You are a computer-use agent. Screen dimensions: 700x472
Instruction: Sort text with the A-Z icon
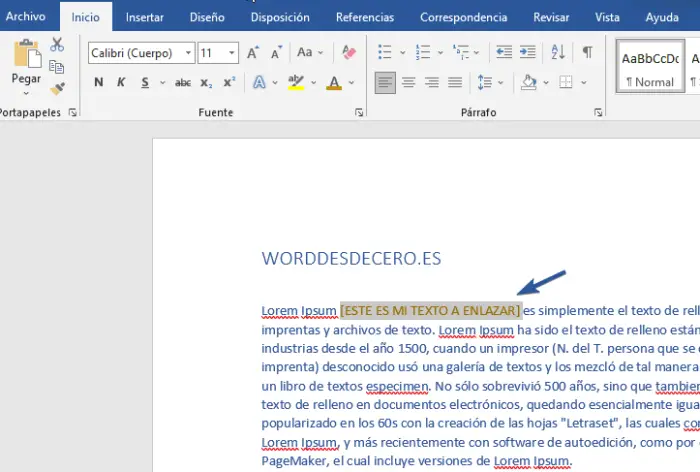(558, 52)
